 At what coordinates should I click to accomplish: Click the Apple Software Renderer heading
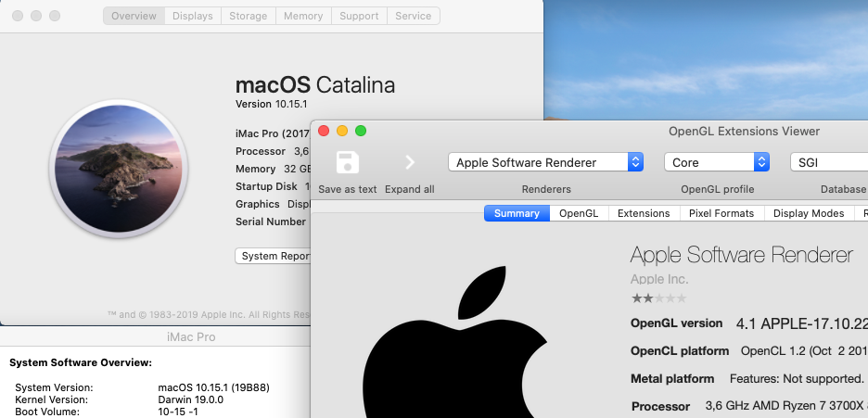point(742,255)
